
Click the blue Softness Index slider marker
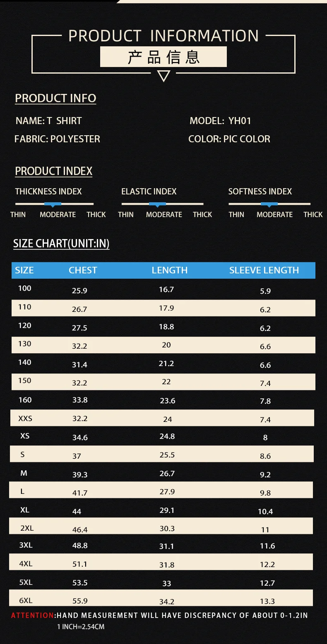[x=269, y=204]
